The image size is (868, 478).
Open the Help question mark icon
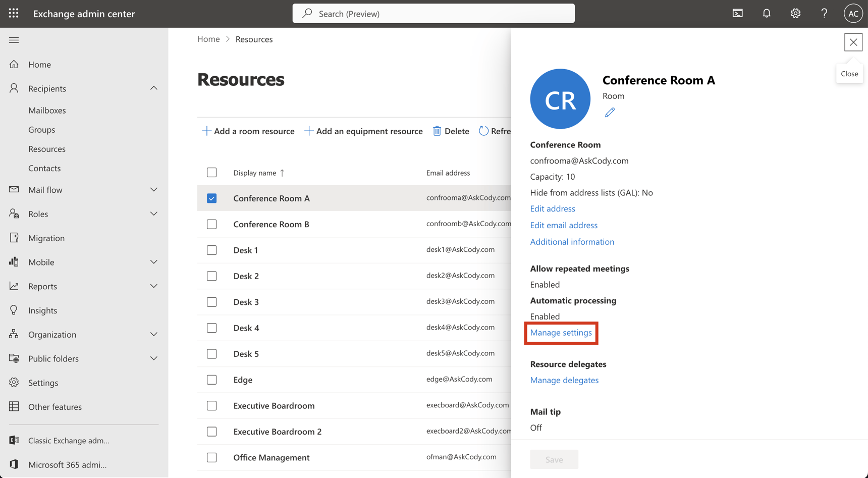click(824, 13)
